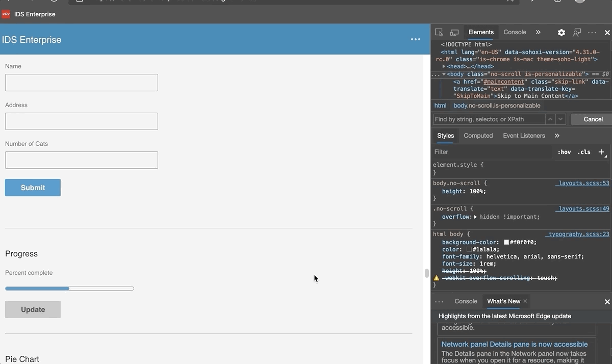Activate the inspect element picker icon
Image resolution: width=612 pixels, height=364 pixels.
point(439,32)
